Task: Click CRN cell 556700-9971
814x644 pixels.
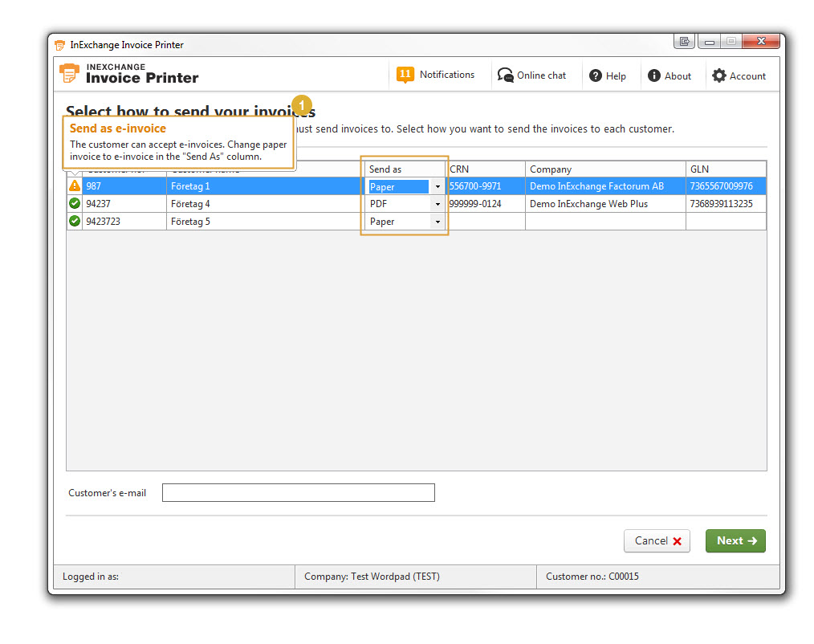Action: pos(486,186)
